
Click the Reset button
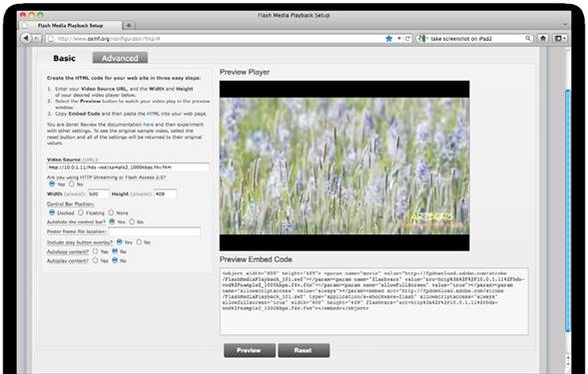coord(303,350)
